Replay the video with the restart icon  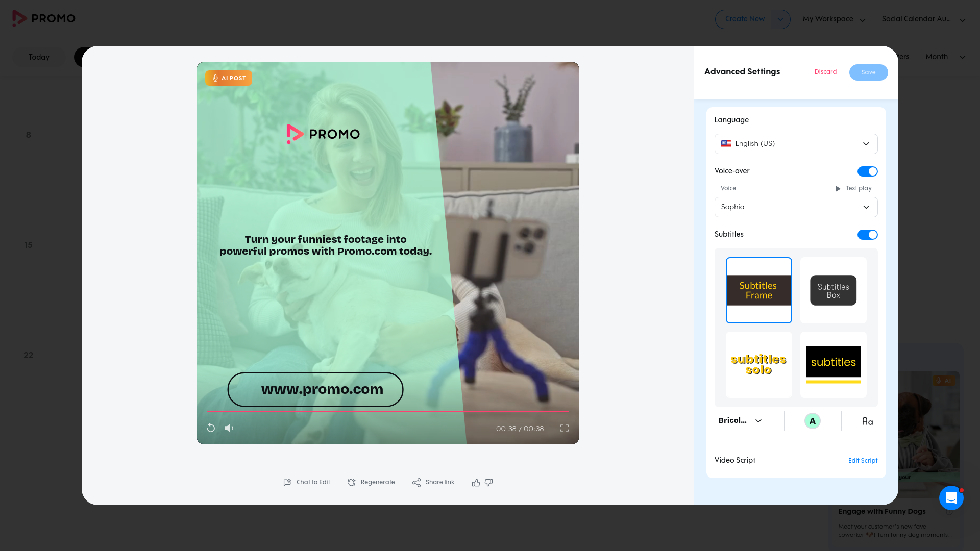(x=211, y=428)
